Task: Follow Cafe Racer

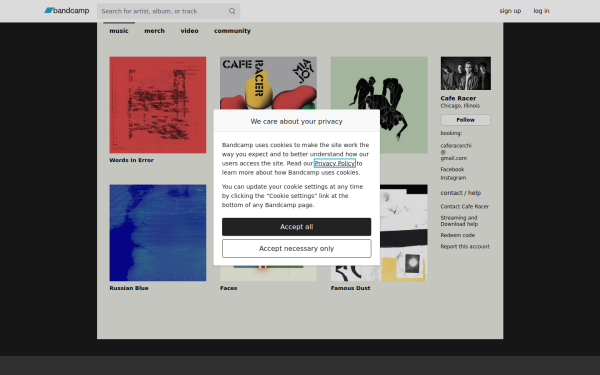Action: [465, 120]
